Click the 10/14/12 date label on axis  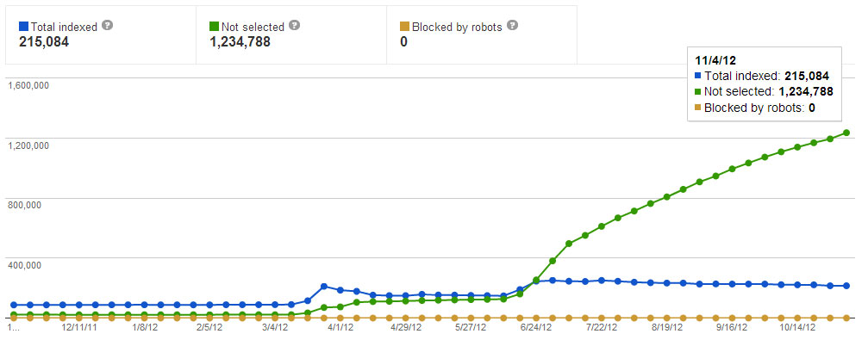(x=797, y=327)
